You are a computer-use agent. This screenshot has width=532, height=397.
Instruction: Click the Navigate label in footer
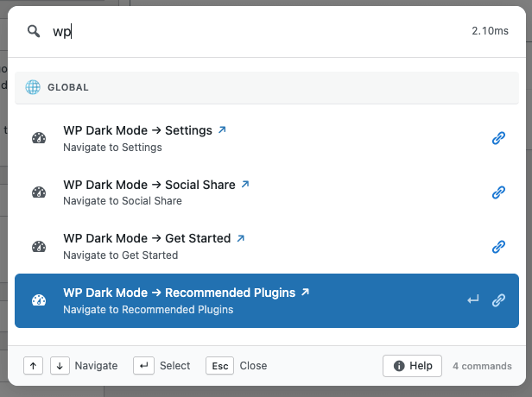click(x=96, y=366)
